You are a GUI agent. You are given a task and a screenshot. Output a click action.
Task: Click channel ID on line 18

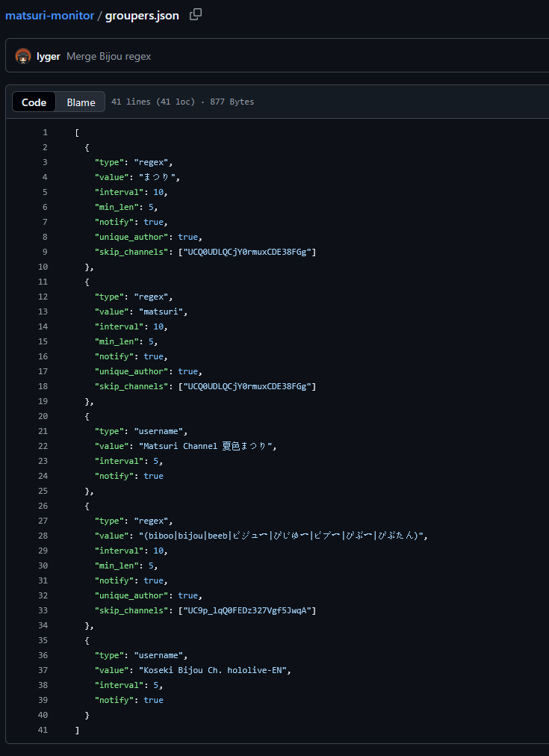pyautogui.click(x=246, y=386)
